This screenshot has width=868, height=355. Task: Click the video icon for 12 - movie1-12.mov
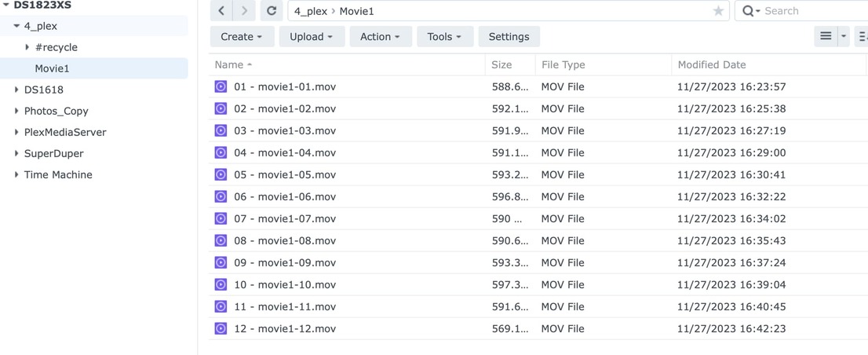tap(221, 328)
